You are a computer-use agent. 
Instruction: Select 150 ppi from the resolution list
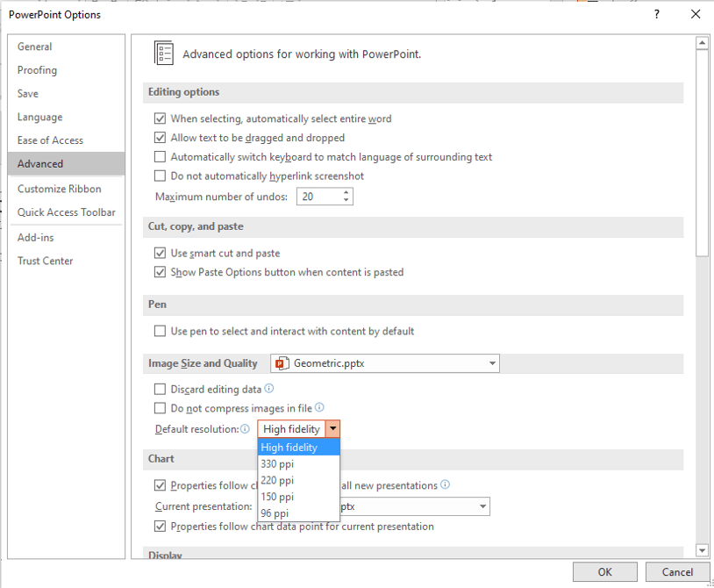tap(278, 497)
